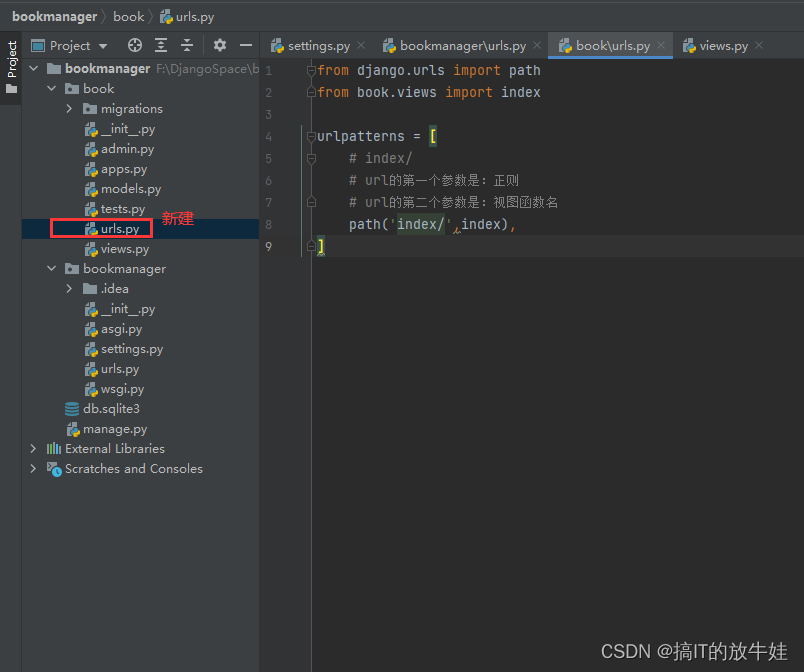Image resolution: width=804 pixels, height=672 pixels.
Task: Close the bookmanager\urls.py tab
Action: point(537,46)
